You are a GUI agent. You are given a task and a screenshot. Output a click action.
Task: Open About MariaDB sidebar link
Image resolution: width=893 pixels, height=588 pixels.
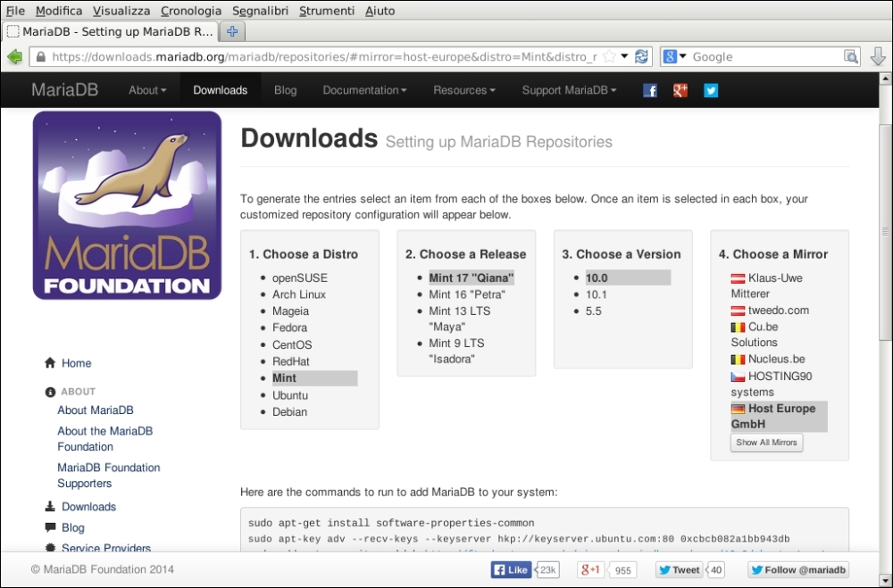click(96, 410)
